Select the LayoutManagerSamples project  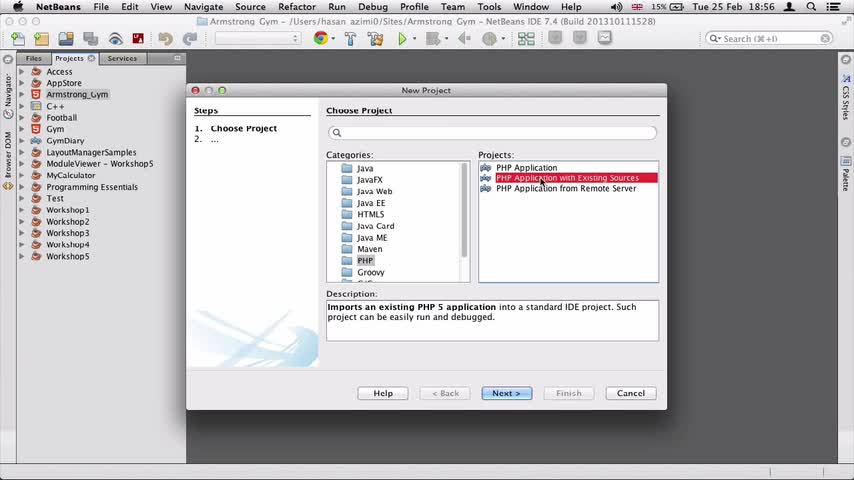coord(91,153)
